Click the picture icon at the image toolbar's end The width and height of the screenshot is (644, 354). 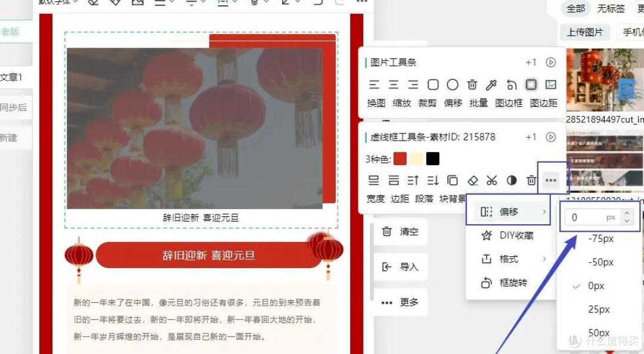coord(551,85)
